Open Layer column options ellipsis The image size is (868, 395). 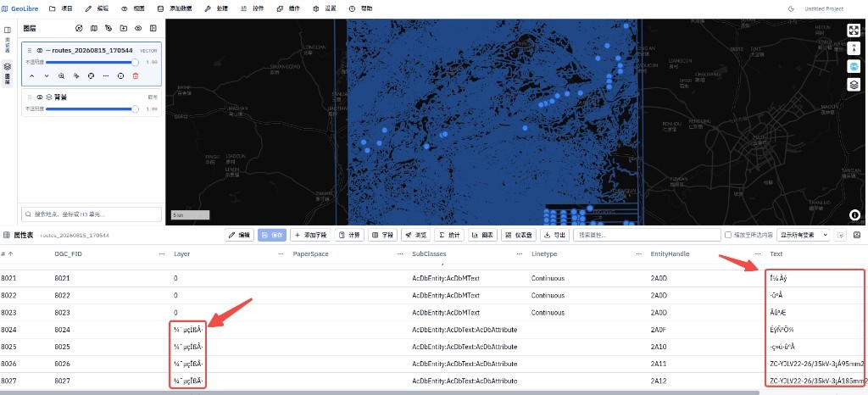[x=281, y=254]
